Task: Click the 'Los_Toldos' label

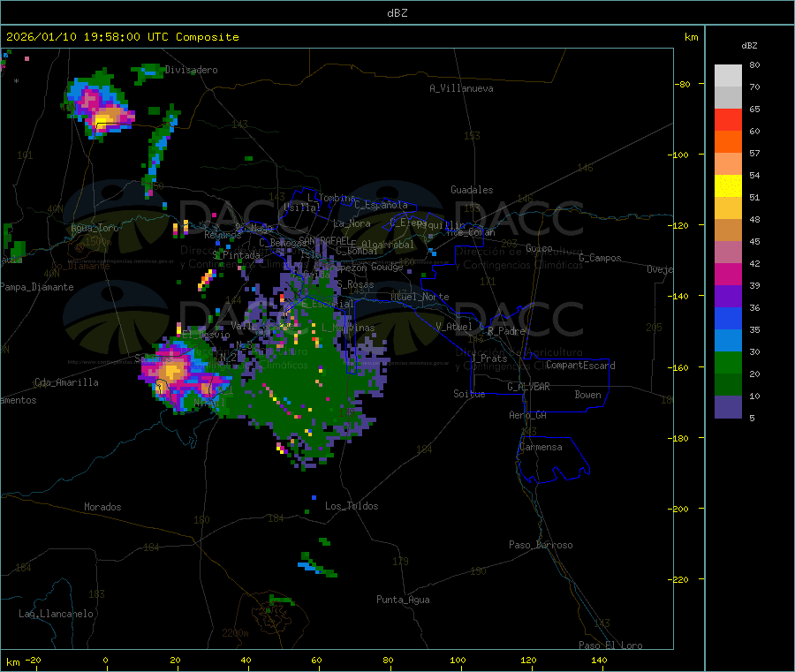Action: (x=352, y=506)
